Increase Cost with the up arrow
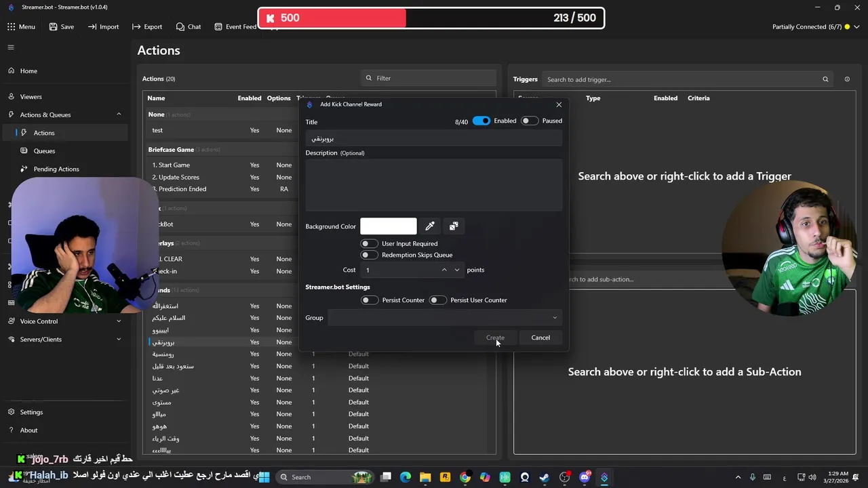 click(x=444, y=270)
